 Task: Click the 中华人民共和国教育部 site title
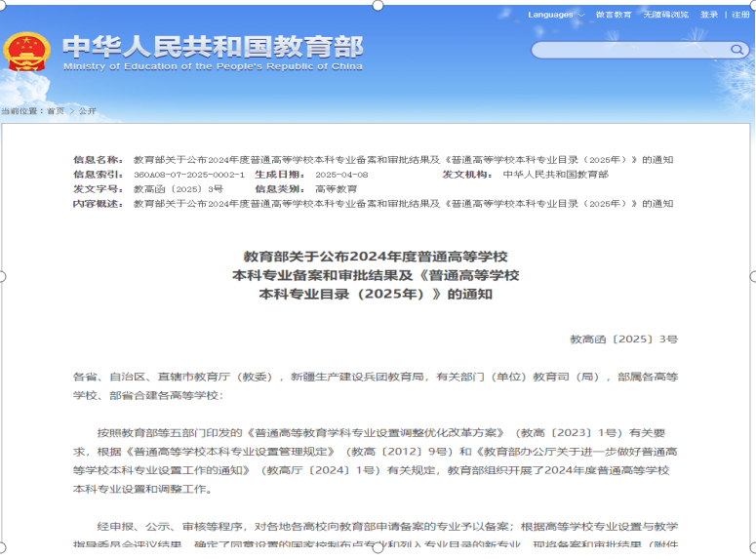pos(213,47)
